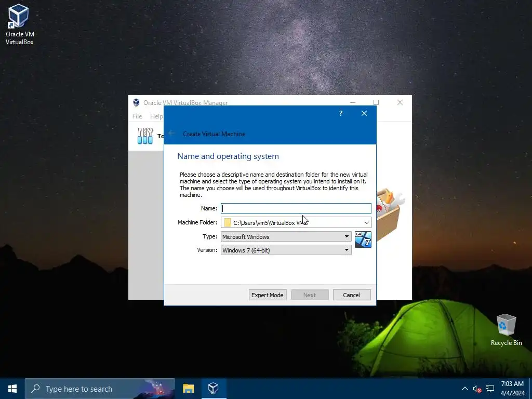Image resolution: width=532 pixels, height=399 pixels.
Task: Click the Tools icon in VirtualBox Manager
Action: click(x=145, y=136)
